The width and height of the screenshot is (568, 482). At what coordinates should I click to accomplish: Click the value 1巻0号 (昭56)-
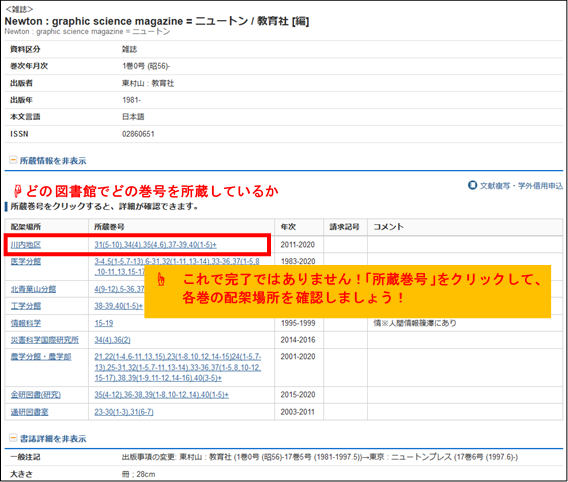[x=146, y=66]
